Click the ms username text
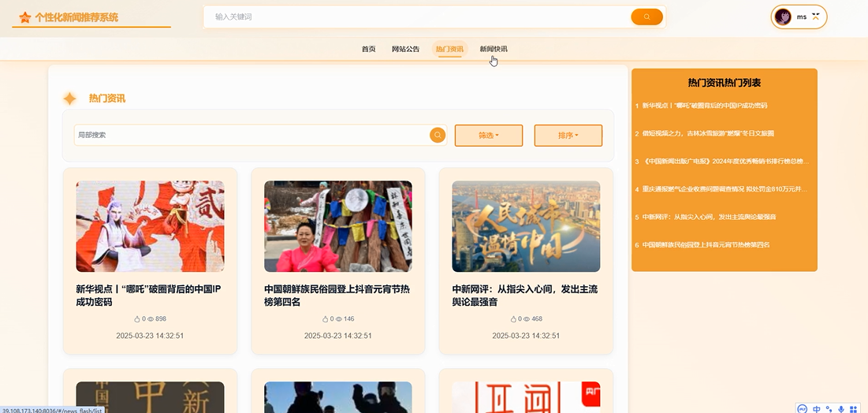 click(802, 17)
